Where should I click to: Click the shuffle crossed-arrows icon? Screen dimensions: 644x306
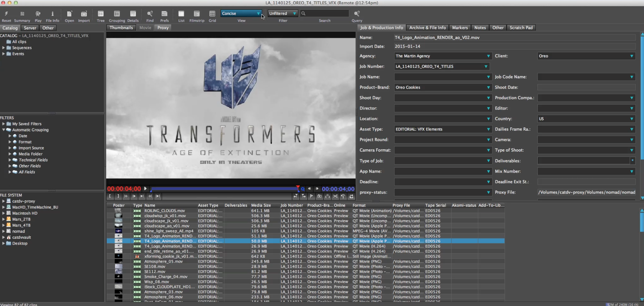pos(335,196)
